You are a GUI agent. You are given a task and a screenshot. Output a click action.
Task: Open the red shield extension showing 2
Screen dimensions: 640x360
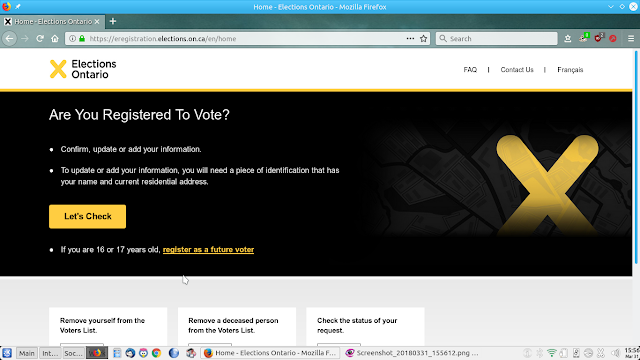(x=599, y=38)
